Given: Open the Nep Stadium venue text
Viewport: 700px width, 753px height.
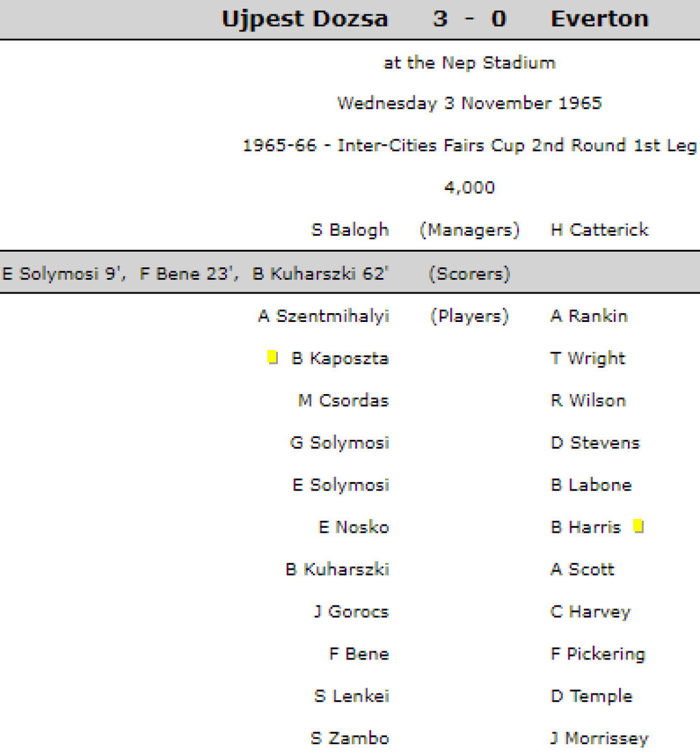Looking at the screenshot, I should click(x=469, y=63).
